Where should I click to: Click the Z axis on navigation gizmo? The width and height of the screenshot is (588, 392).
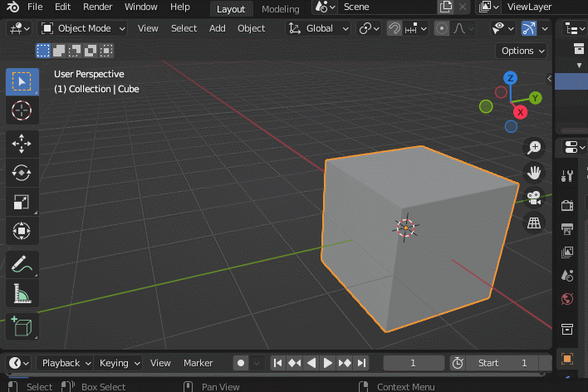point(511,78)
